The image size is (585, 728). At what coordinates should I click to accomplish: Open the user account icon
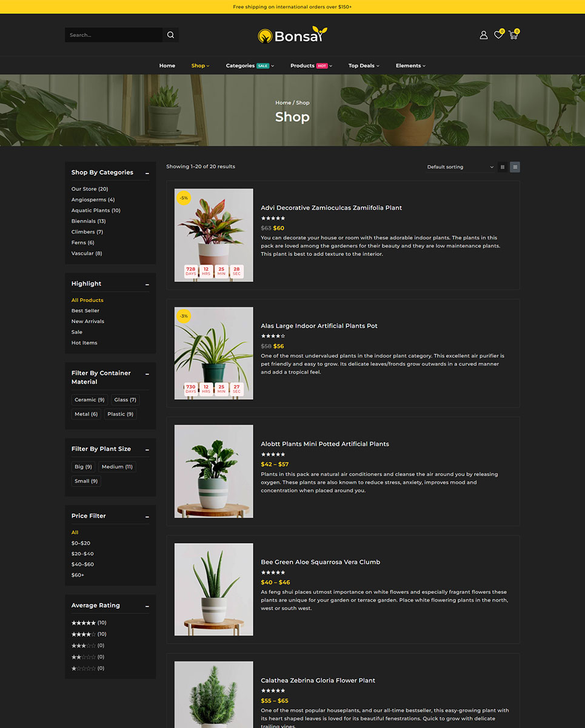click(483, 35)
